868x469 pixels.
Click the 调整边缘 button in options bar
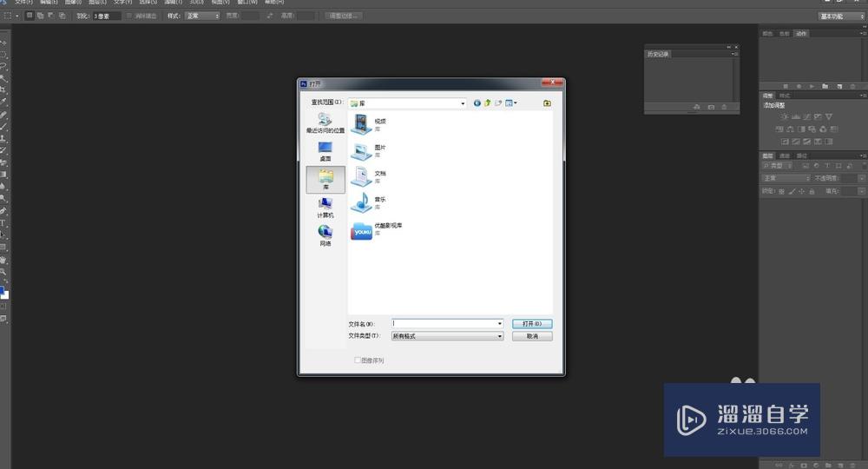(x=343, y=16)
